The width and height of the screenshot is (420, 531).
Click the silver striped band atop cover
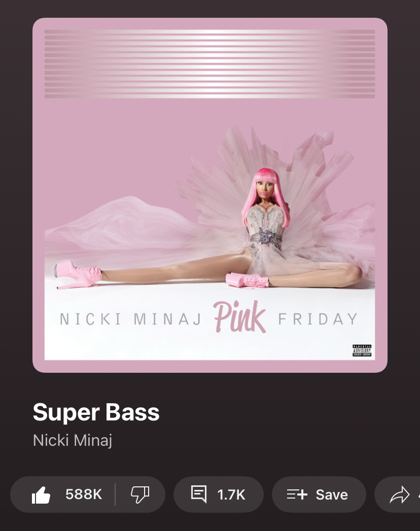tap(209, 64)
